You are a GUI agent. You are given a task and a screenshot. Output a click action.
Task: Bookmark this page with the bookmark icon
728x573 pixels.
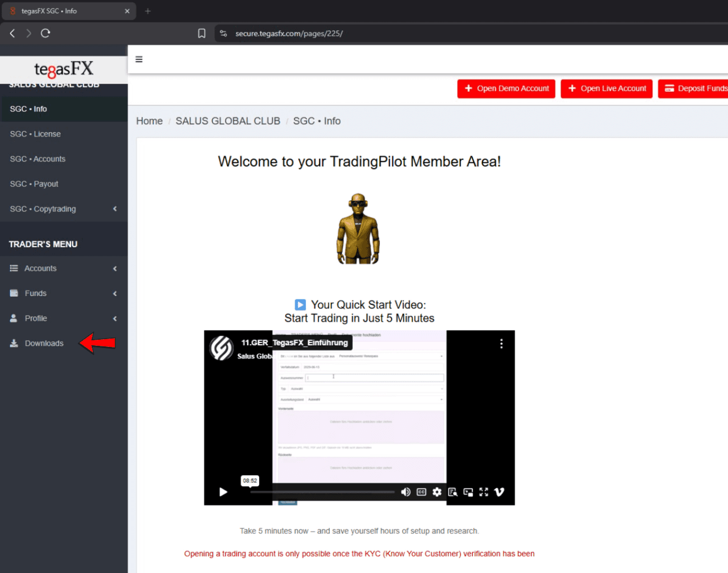[x=202, y=34]
